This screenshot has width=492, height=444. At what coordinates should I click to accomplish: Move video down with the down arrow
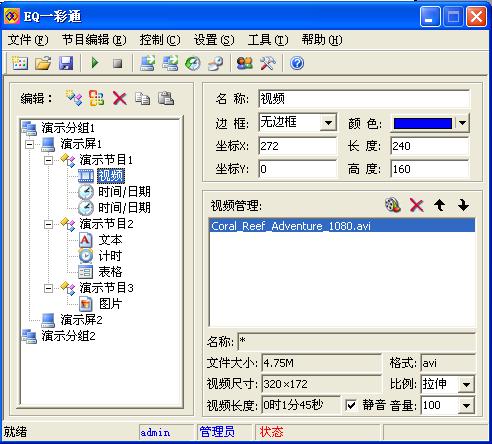click(x=463, y=205)
